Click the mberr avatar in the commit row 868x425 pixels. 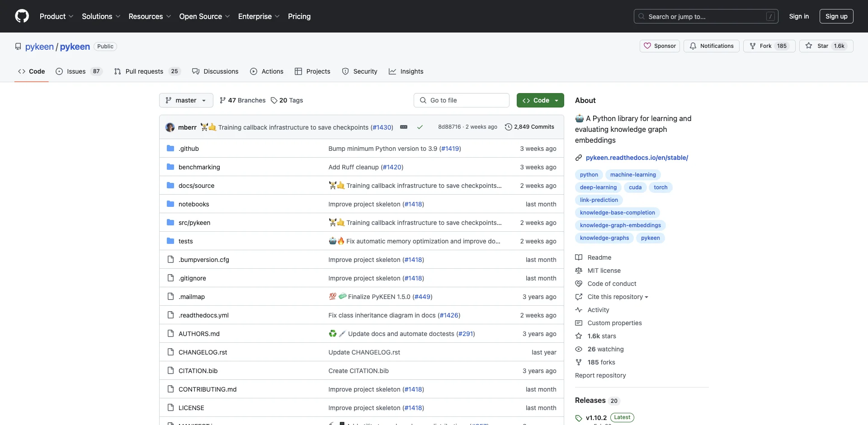170,127
